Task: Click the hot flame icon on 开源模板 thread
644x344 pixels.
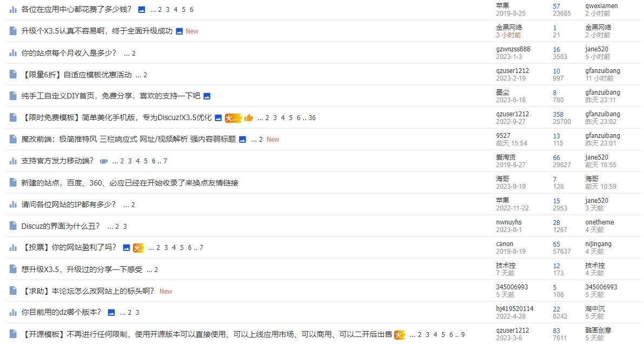Action: 400,335
